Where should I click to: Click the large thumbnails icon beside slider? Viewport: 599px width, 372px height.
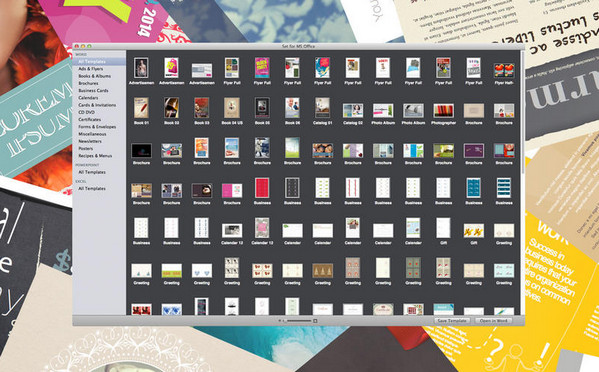coord(315,321)
